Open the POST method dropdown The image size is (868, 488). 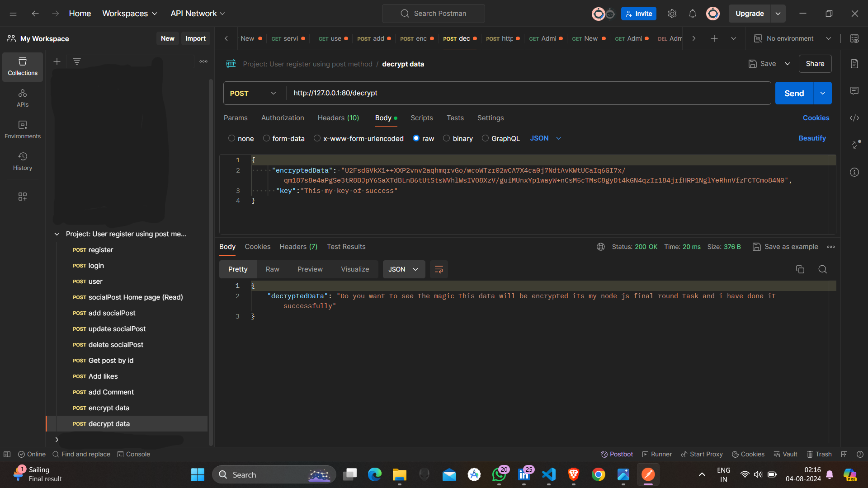pos(253,93)
